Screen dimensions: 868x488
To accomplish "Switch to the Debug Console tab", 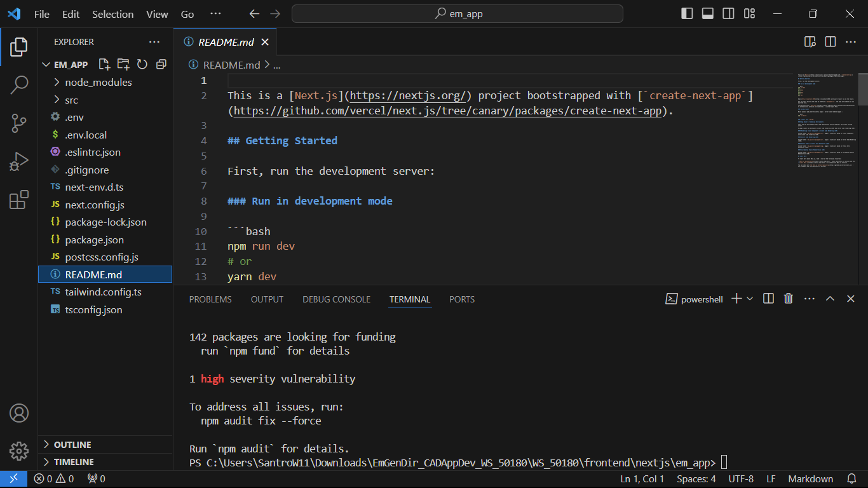I will (x=336, y=299).
